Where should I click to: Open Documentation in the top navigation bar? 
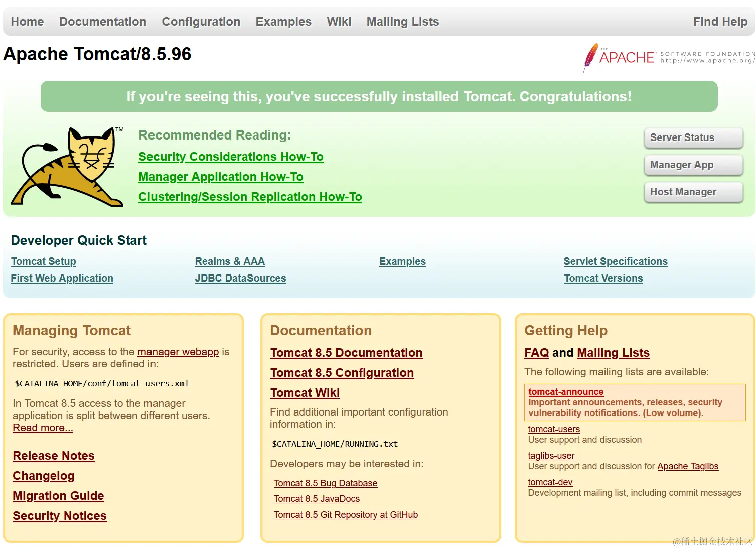pyautogui.click(x=103, y=22)
